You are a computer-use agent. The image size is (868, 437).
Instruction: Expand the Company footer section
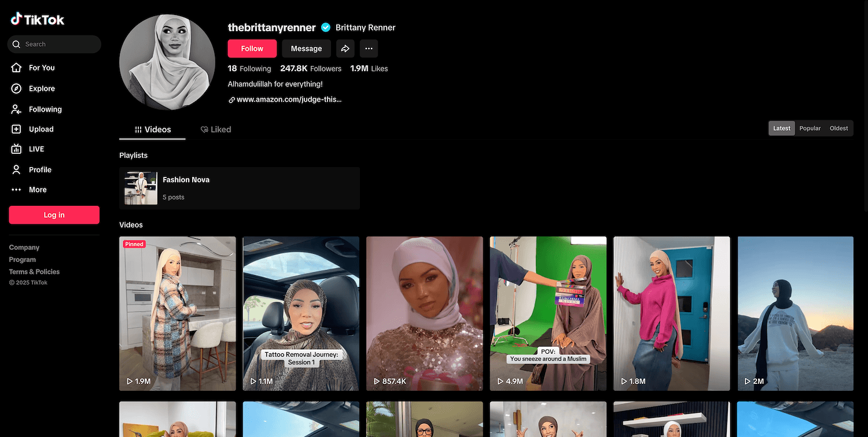(24, 247)
